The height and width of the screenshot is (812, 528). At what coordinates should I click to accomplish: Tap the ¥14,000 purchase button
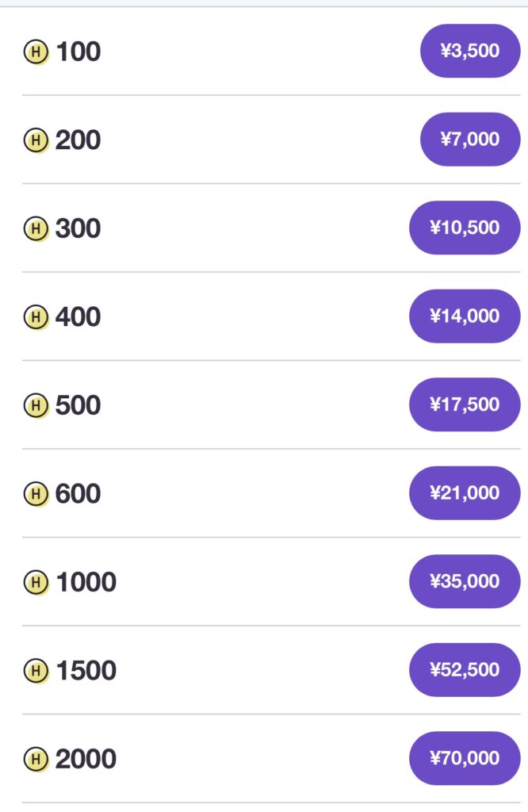(465, 316)
